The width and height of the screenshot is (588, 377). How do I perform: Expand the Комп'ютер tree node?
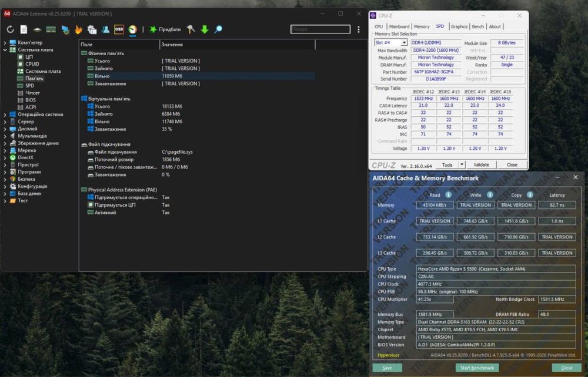tap(5, 43)
